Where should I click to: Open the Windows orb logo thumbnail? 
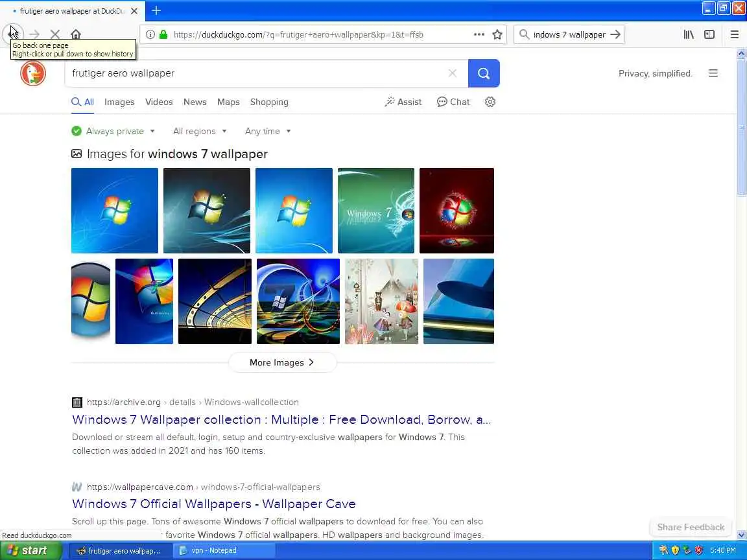pos(91,301)
